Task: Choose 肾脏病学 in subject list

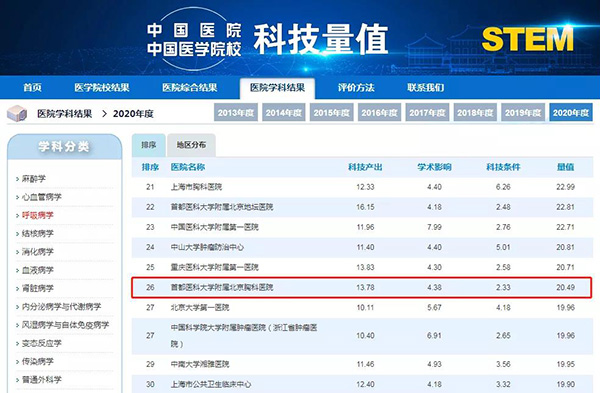Action: 38,289
